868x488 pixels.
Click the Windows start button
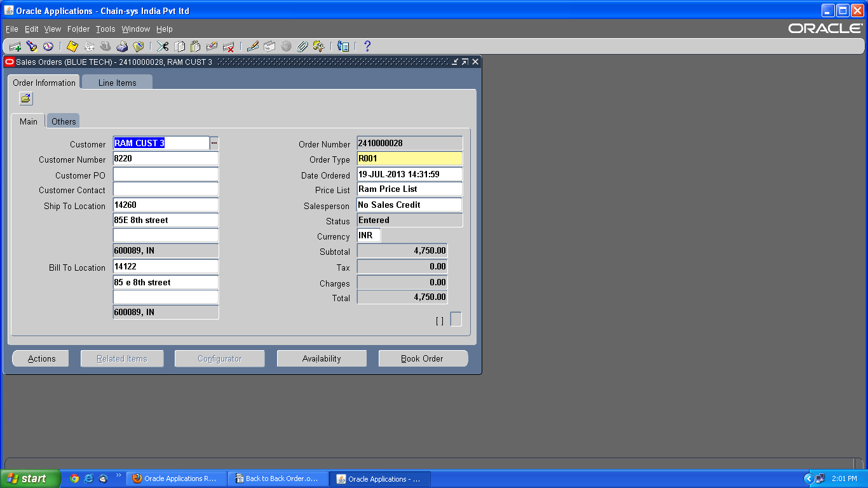(31, 478)
